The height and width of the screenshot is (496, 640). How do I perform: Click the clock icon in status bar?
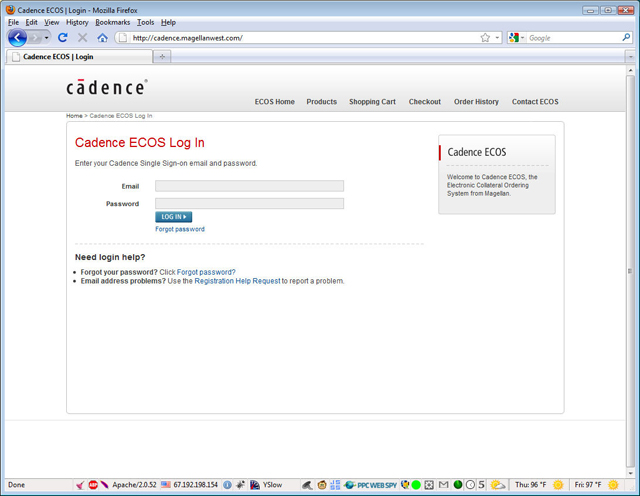[470, 485]
